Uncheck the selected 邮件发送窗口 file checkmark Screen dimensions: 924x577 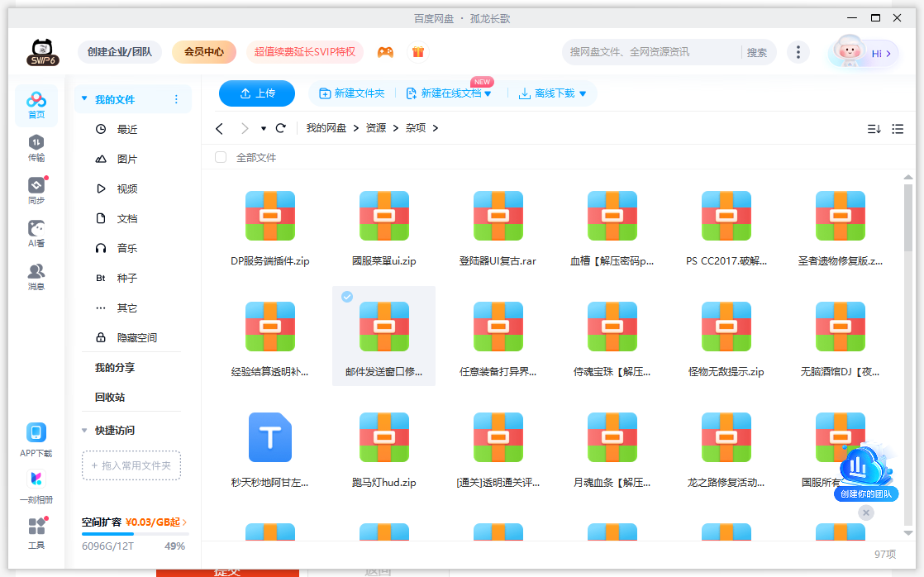coord(347,297)
